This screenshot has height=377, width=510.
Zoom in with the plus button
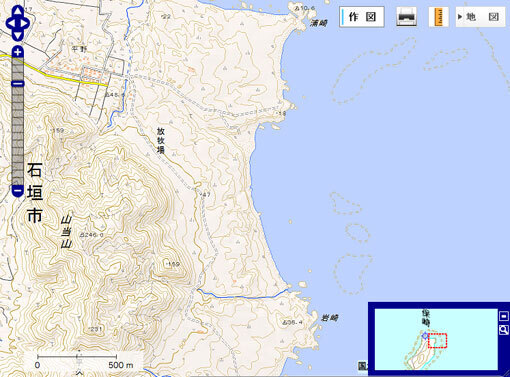(x=18, y=52)
